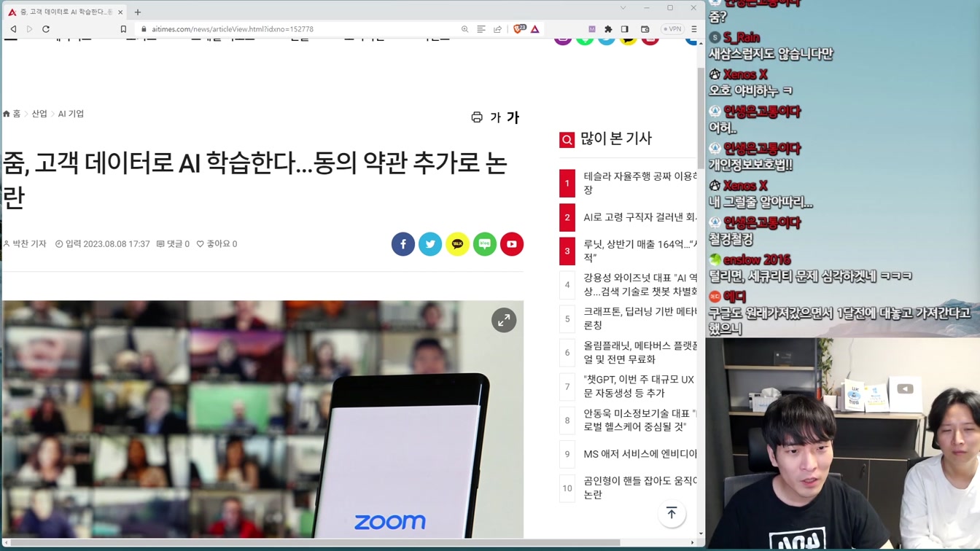Screen dimensions: 980x551
Task: Open popular article 3 루닛 상반기 매출
Action: [640, 251]
